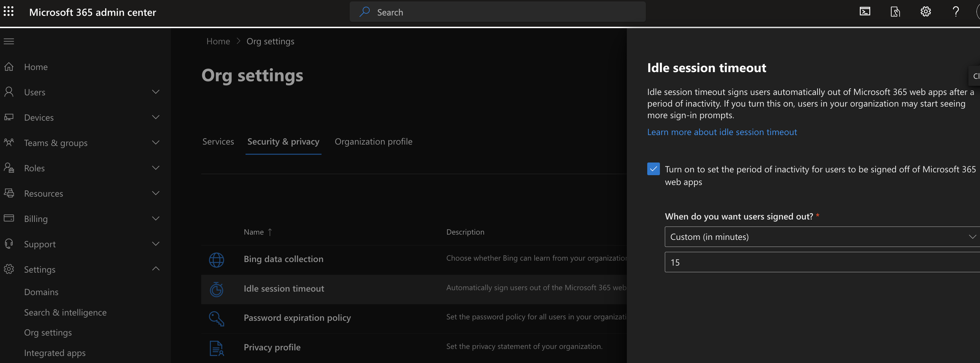Expand the Devices menu chevron
Screen dimensions: 980x363
[155, 117]
